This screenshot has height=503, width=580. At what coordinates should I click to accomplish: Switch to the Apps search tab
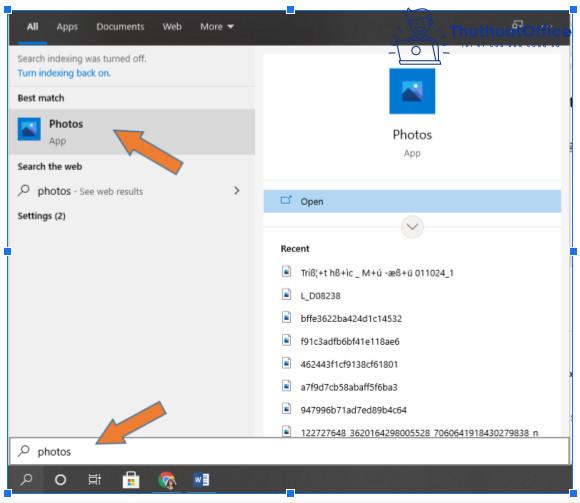click(x=67, y=27)
